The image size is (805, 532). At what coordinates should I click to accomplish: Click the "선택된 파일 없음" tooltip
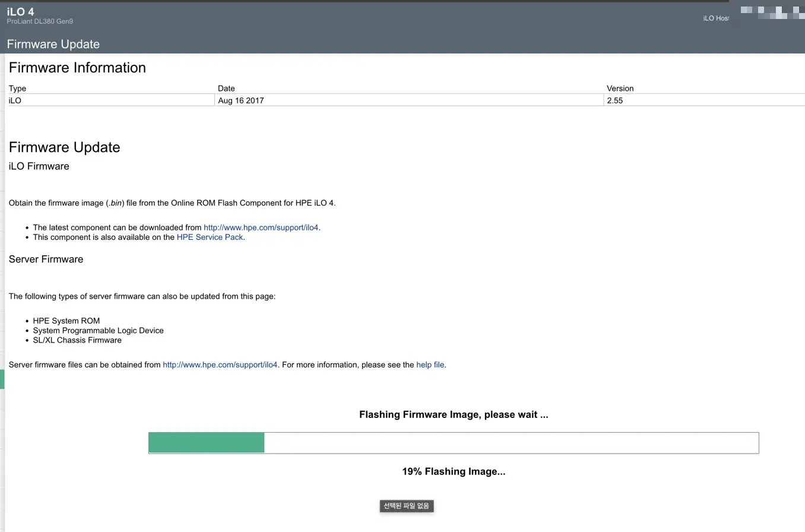click(407, 506)
